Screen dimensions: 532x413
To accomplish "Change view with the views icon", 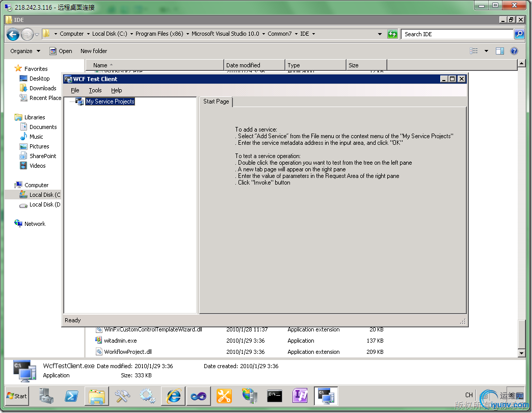I will 473,51.
